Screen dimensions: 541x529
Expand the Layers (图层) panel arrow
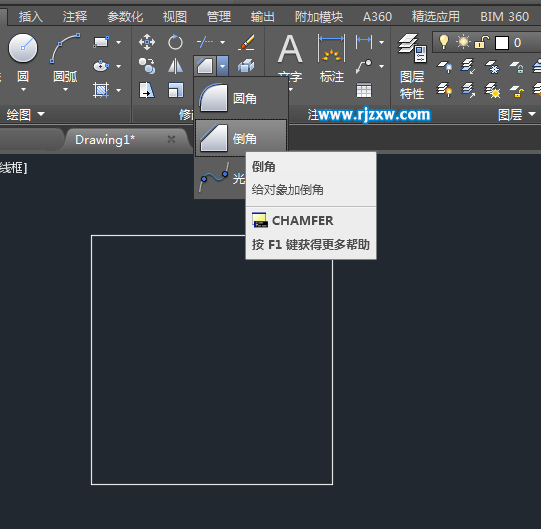pos(532,114)
